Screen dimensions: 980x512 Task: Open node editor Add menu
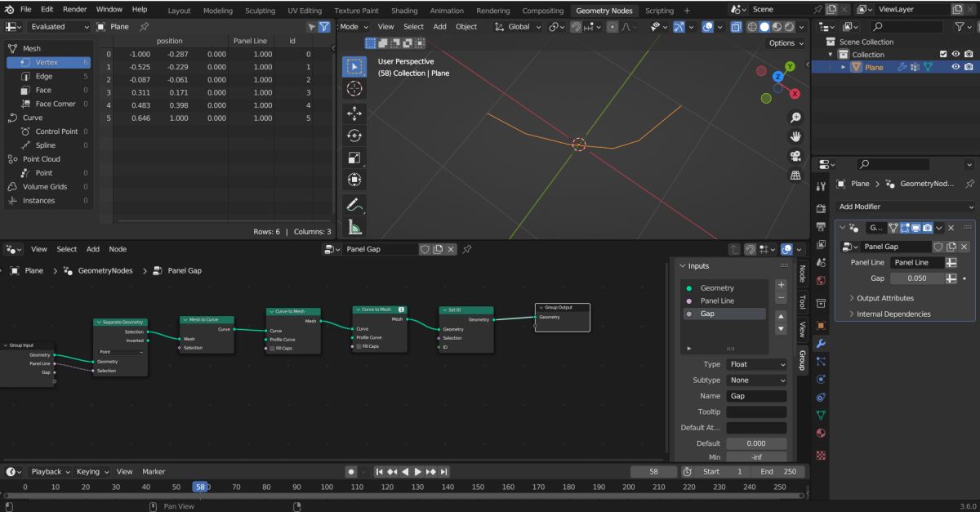(92, 249)
